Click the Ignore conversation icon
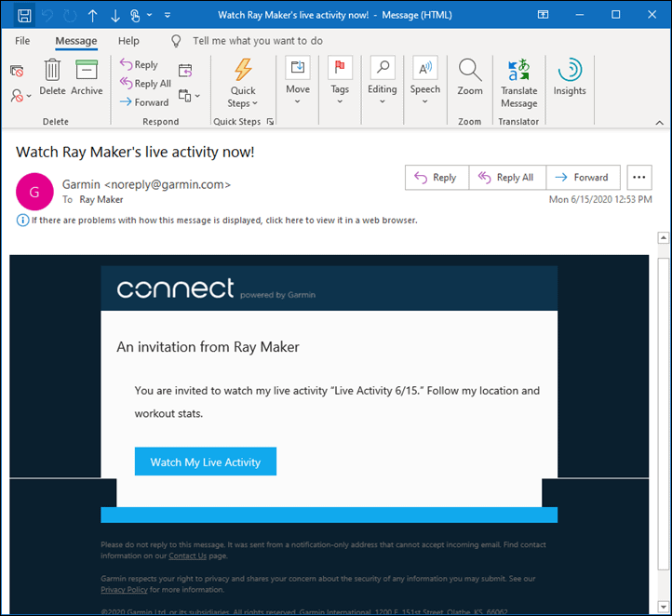 (x=17, y=71)
